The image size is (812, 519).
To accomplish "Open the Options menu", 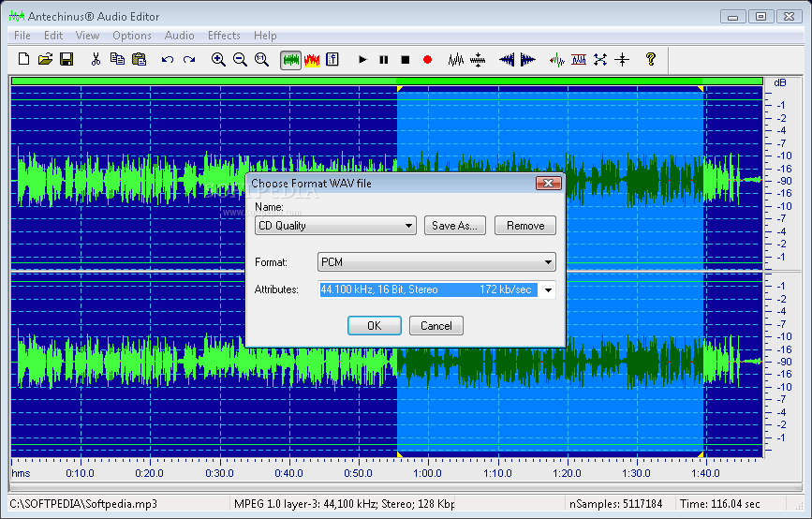I will [132, 36].
